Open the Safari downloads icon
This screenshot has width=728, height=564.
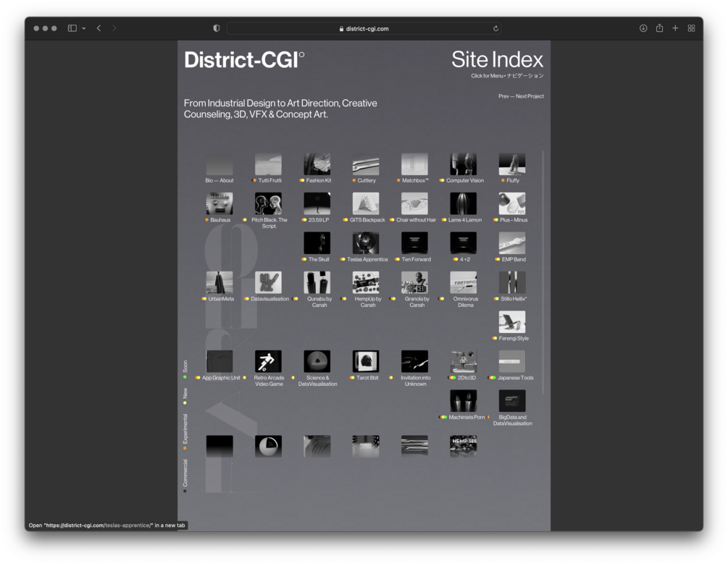coord(643,28)
